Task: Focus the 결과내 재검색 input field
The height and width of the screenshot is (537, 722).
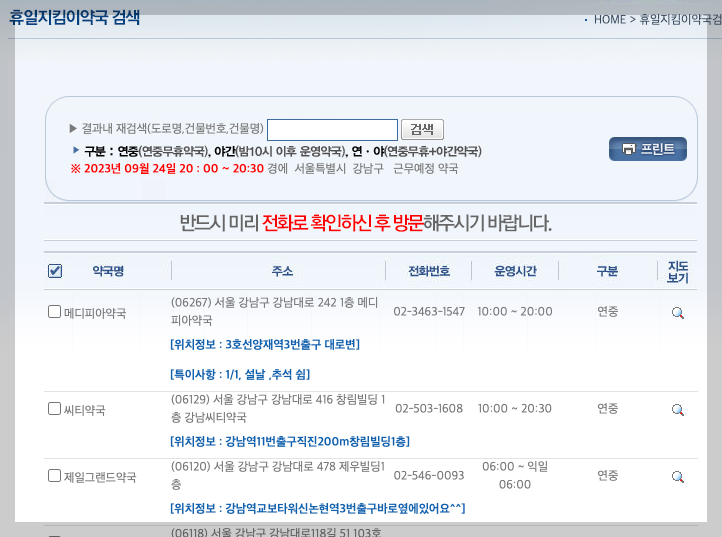Action: (x=332, y=129)
